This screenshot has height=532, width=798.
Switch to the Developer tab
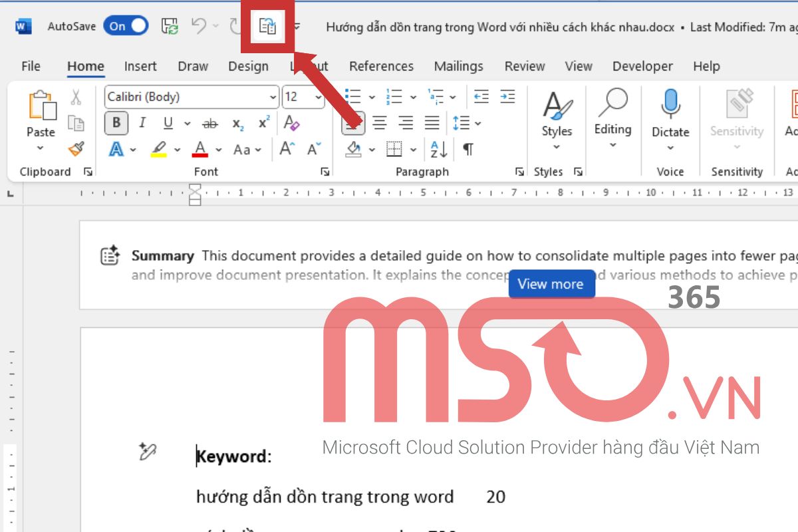point(643,66)
